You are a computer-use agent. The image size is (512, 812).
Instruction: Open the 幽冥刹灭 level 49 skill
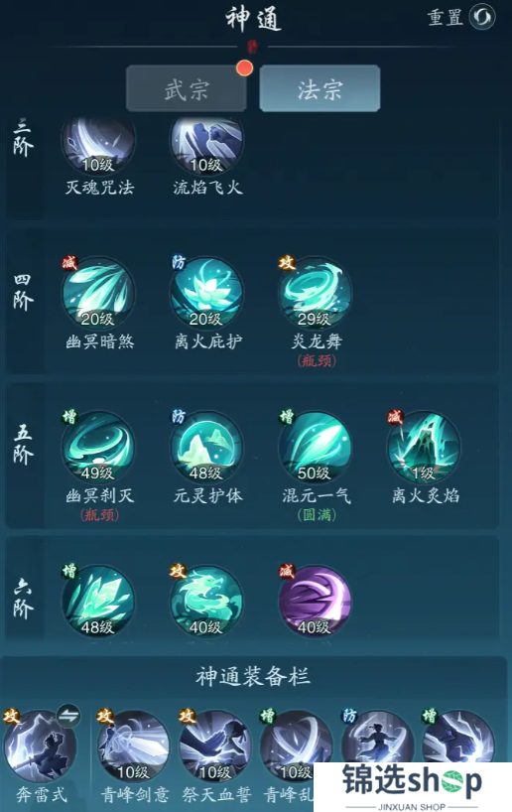click(x=98, y=448)
